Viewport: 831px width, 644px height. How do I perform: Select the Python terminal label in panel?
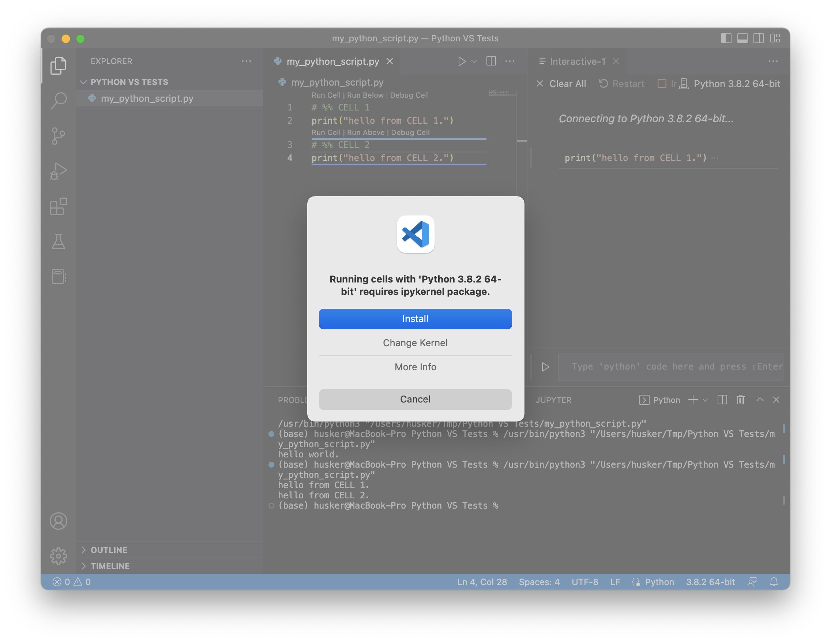[x=660, y=400]
